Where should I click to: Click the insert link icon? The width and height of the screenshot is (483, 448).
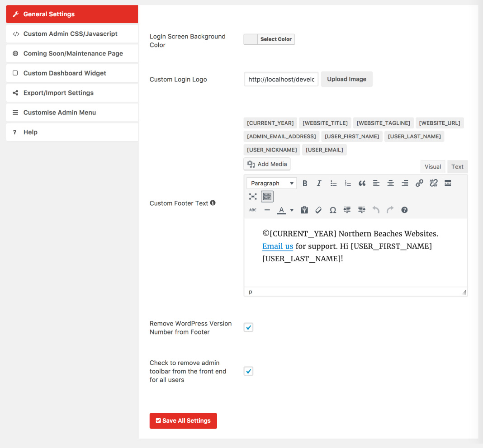click(419, 183)
